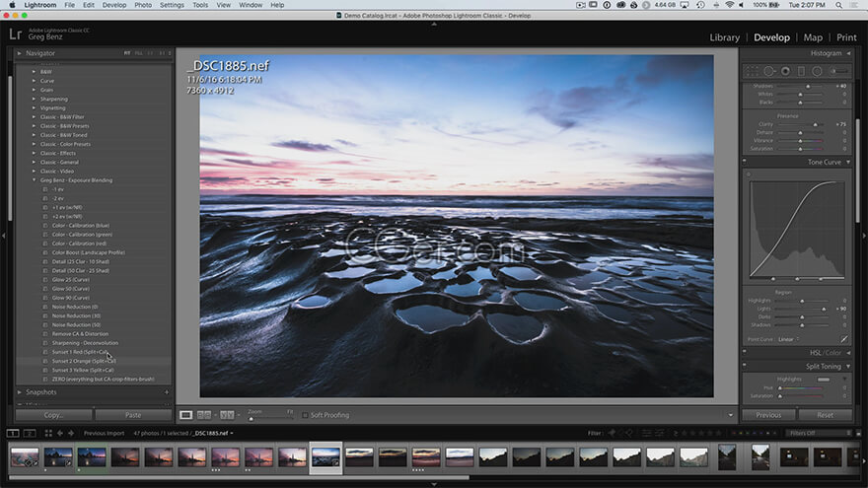Expand the Sharpening preset folder
Viewport: 868px width, 488px height.
pos(34,99)
